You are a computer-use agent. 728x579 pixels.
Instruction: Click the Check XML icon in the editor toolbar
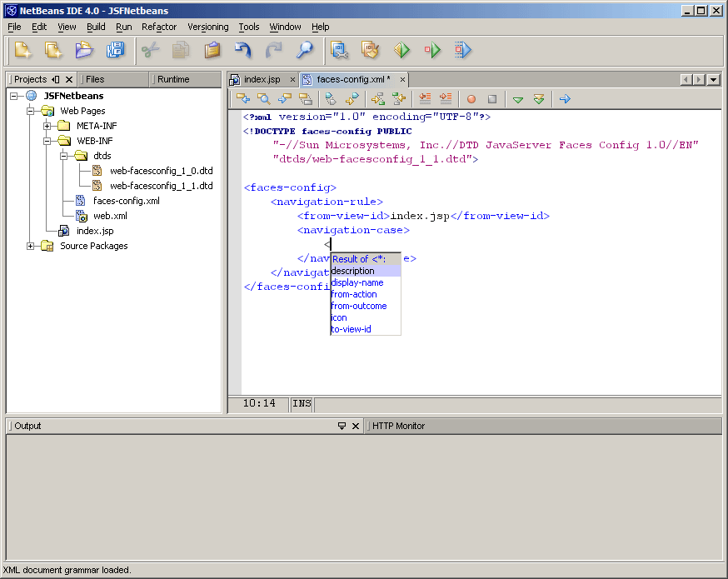[330, 98]
